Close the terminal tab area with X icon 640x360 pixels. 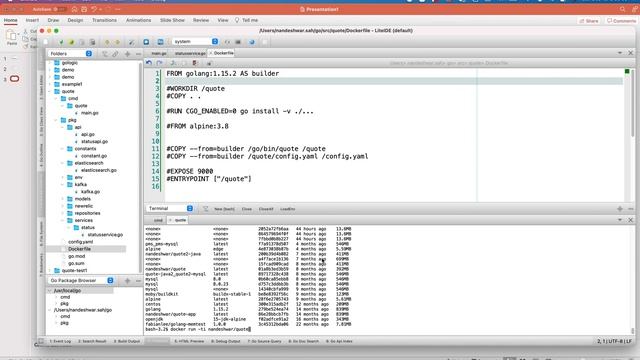(x=630, y=220)
